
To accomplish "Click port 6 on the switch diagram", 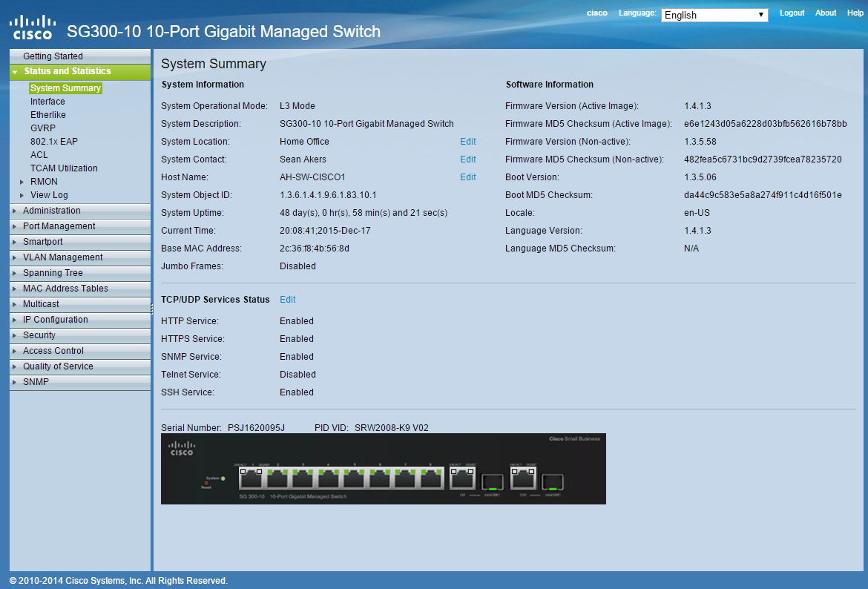I will click(380, 478).
